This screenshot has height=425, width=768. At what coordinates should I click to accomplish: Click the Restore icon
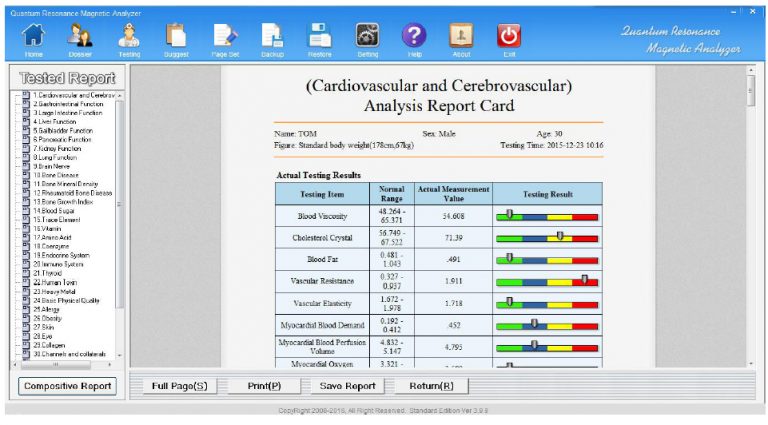[x=319, y=37]
